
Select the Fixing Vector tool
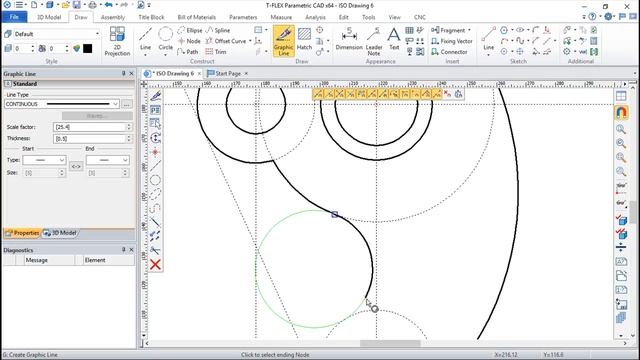[452, 41]
